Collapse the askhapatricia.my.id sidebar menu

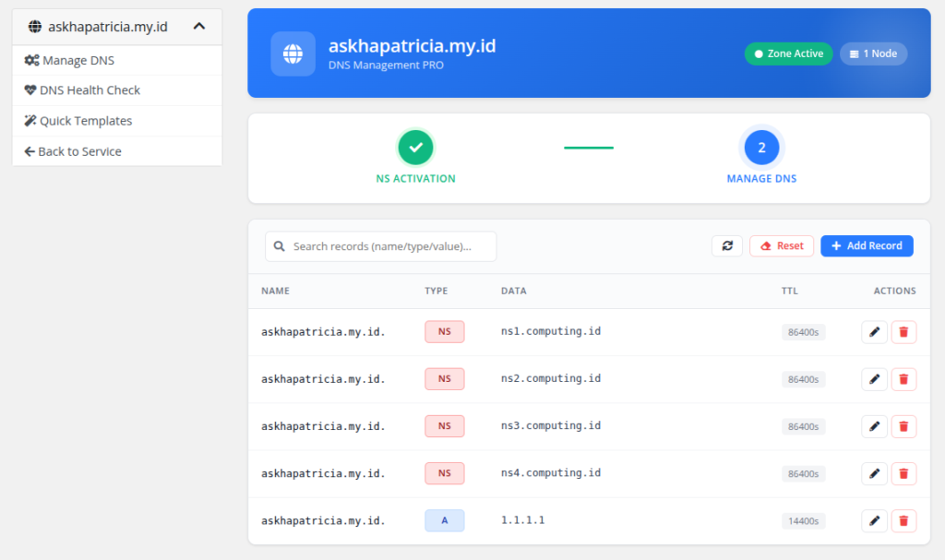point(199,27)
